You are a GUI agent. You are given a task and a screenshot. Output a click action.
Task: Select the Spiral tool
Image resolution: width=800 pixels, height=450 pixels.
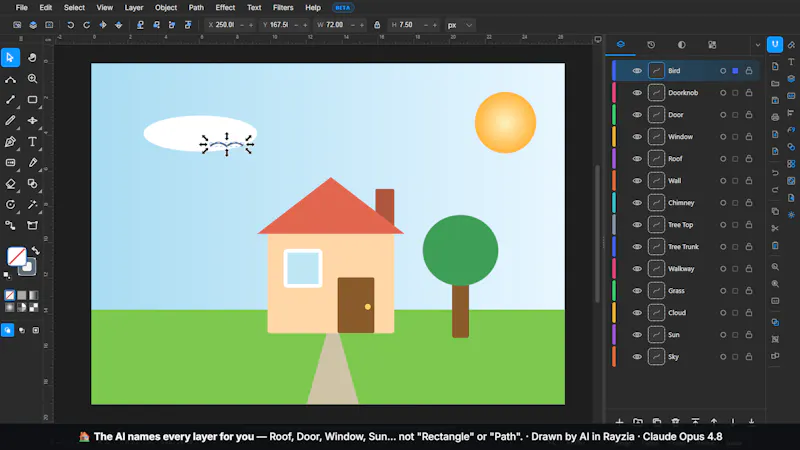tap(10, 205)
